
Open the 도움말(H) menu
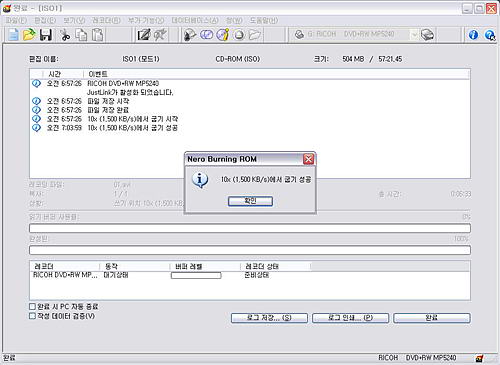264,20
